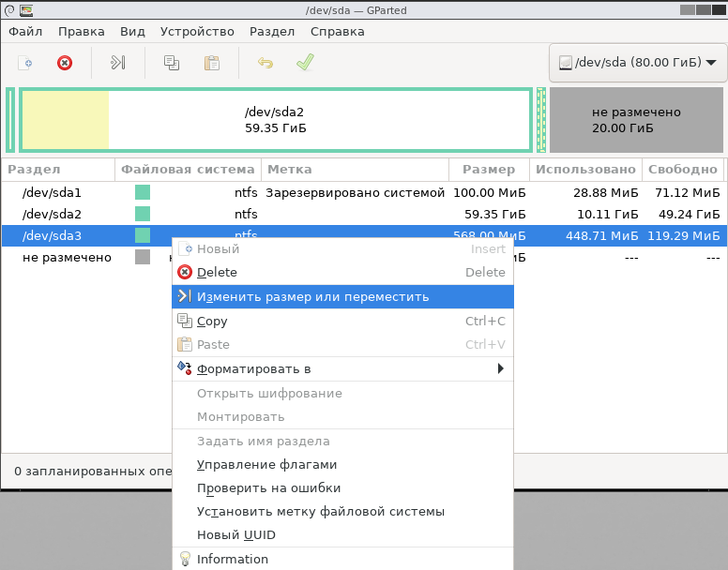728x570 pixels.
Task: Click "Управление флагами" in the context menu
Action: (x=266, y=465)
